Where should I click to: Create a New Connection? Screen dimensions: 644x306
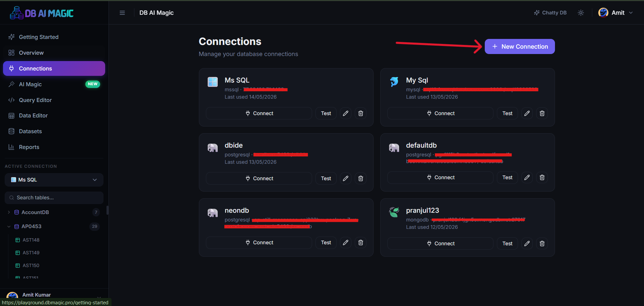[x=519, y=47]
